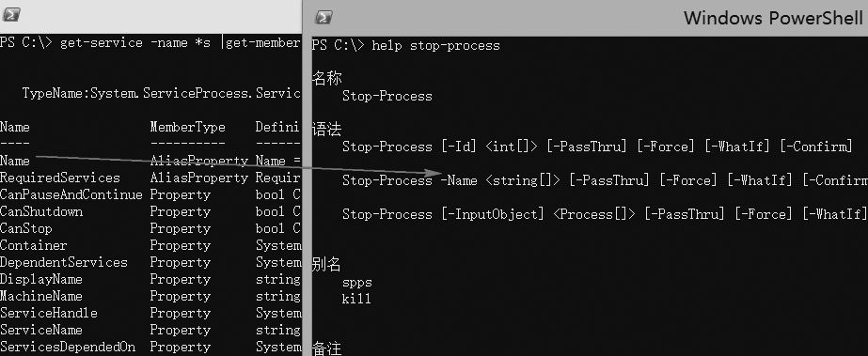The height and width of the screenshot is (356, 868).
Task: Click the 'help stop-process' command line
Action: point(405,45)
